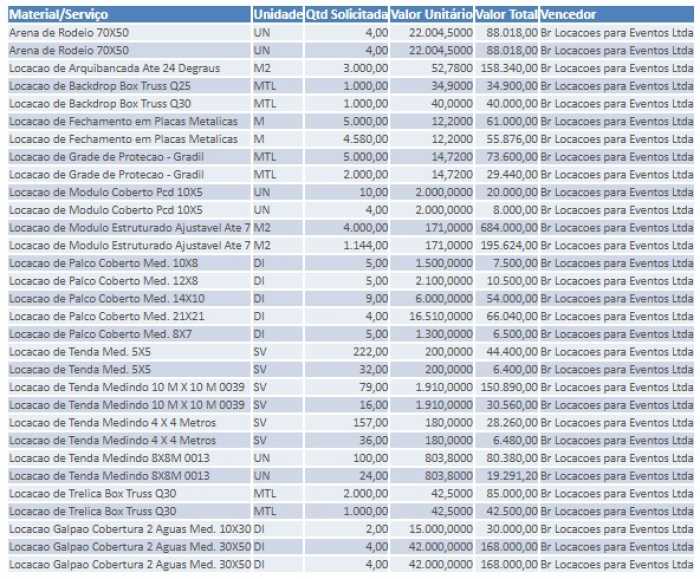Click the Valor Total column header
The width and height of the screenshot is (700, 579).
(506, 15)
